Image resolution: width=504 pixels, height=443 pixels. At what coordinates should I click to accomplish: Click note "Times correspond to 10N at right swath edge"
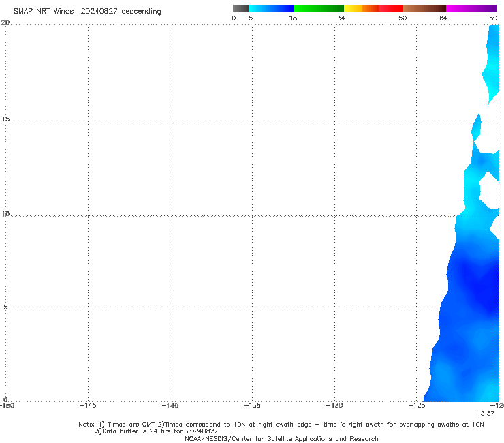pos(238,425)
